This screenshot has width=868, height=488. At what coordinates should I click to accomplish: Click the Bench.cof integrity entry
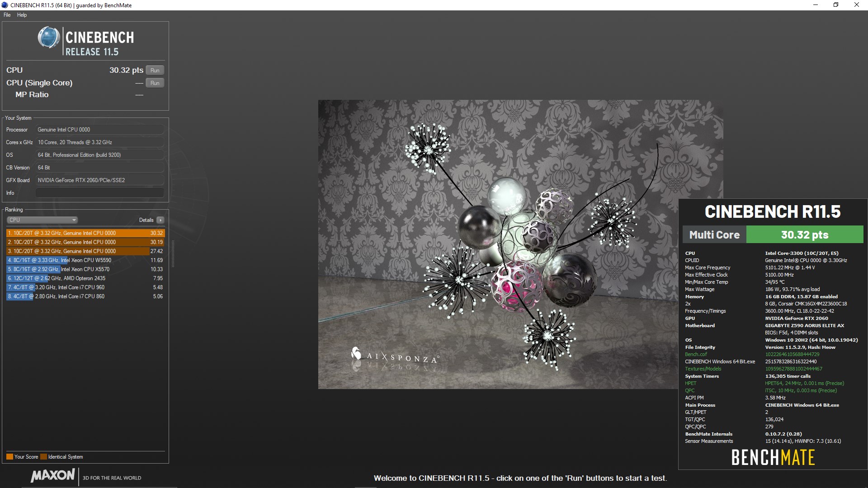coord(696,355)
